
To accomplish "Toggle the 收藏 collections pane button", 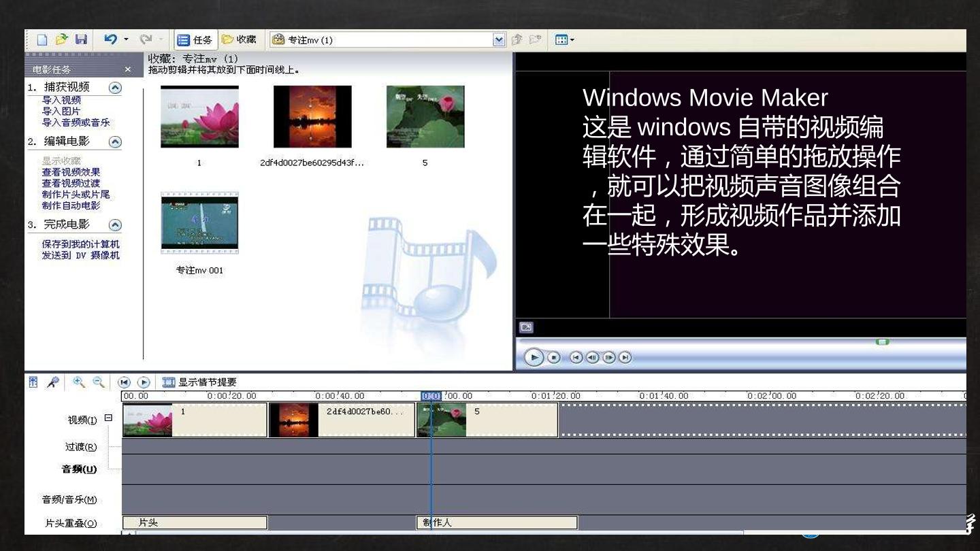I will [x=239, y=40].
